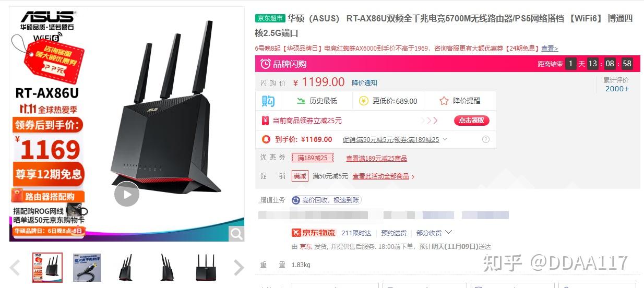Click the 更低价 coin icon
The image size is (644, 288).
click(364, 101)
